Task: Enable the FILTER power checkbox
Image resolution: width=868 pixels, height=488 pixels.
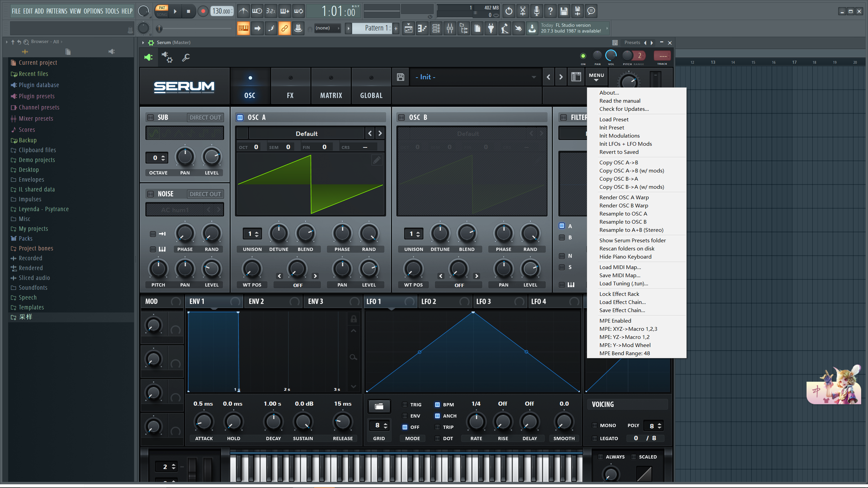Action: tap(564, 117)
